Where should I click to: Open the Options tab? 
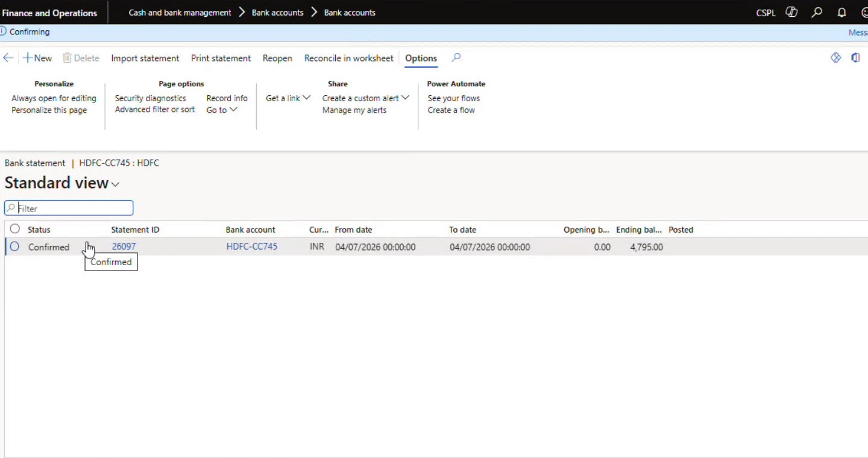[x=421, y=58]
